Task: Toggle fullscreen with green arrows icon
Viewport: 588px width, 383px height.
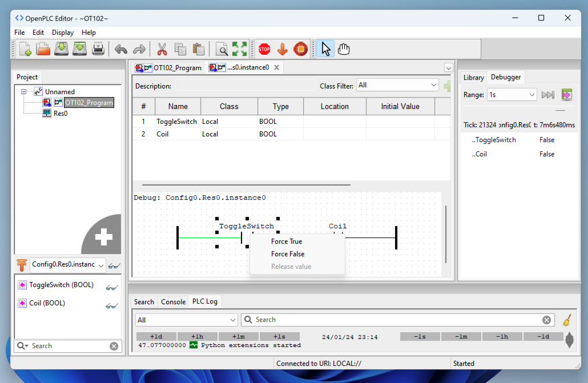Action: [x=240, y=49]
